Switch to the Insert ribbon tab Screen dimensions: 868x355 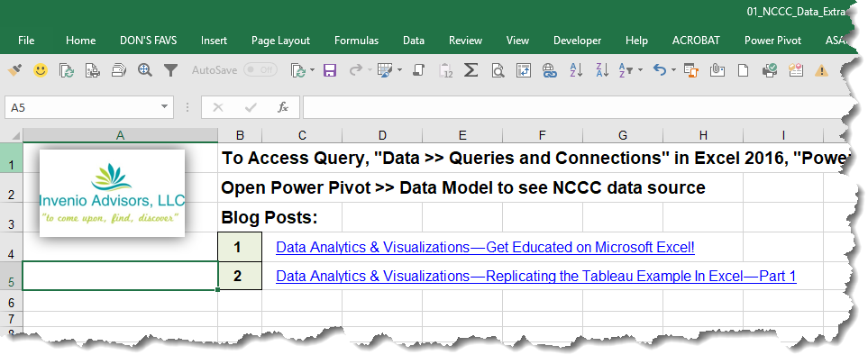coord(214,41)
